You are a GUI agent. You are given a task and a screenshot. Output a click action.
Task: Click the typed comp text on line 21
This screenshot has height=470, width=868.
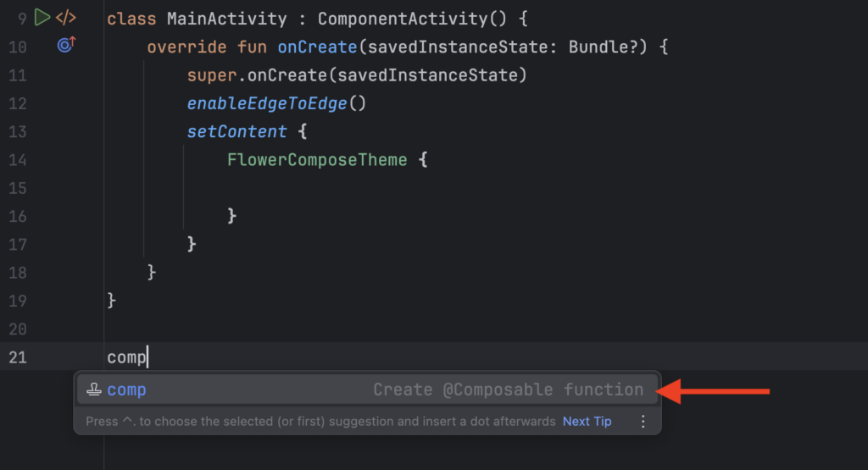click(126, 357)
